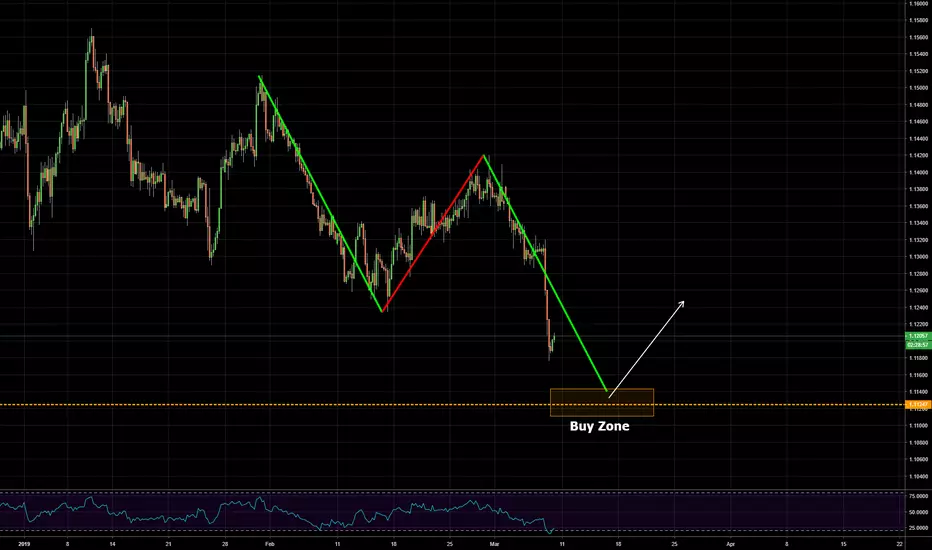This screenshot has height=550, width=932.
Task: Click the 22 date label on time axis
Action: click(900, 543)
